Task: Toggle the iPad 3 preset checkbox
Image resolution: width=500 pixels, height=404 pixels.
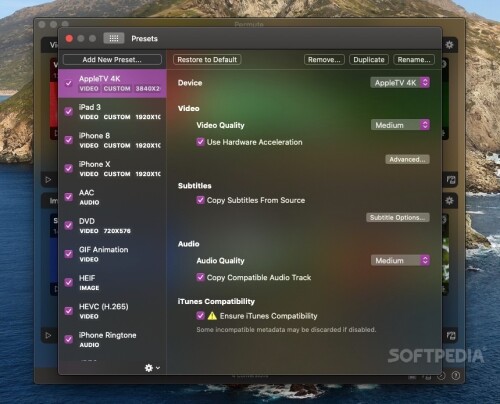Action: (x=69, y=111)
